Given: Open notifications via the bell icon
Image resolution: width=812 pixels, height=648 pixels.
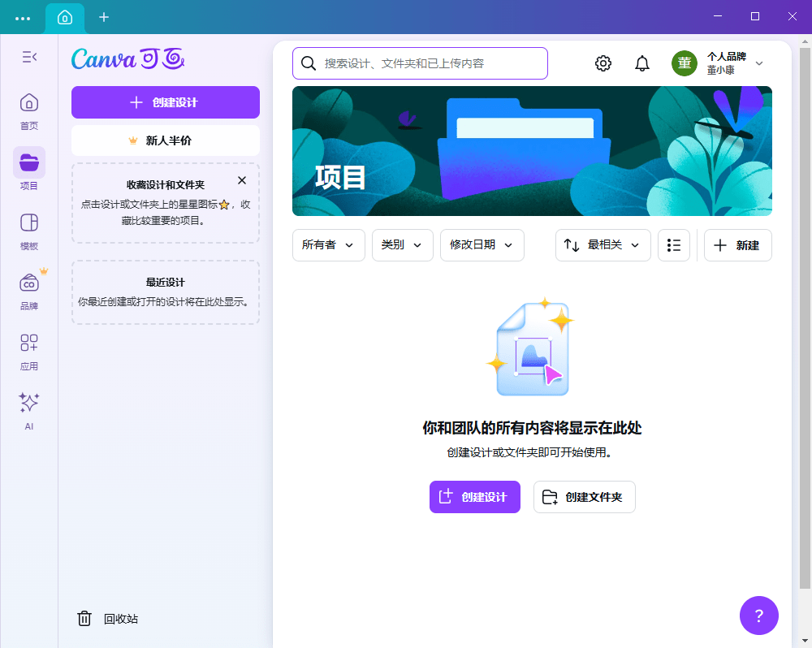Looking at the screenshot, I should click(641, 63).
